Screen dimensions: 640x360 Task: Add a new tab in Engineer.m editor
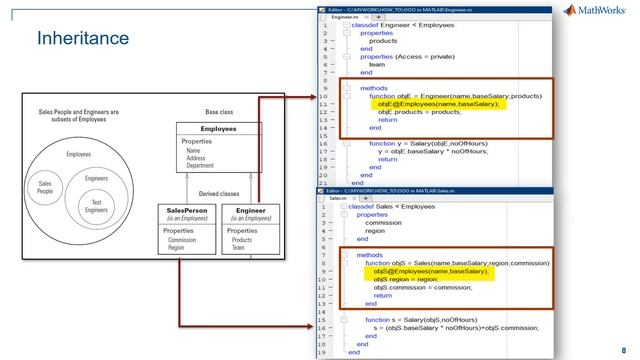(378, 17)
